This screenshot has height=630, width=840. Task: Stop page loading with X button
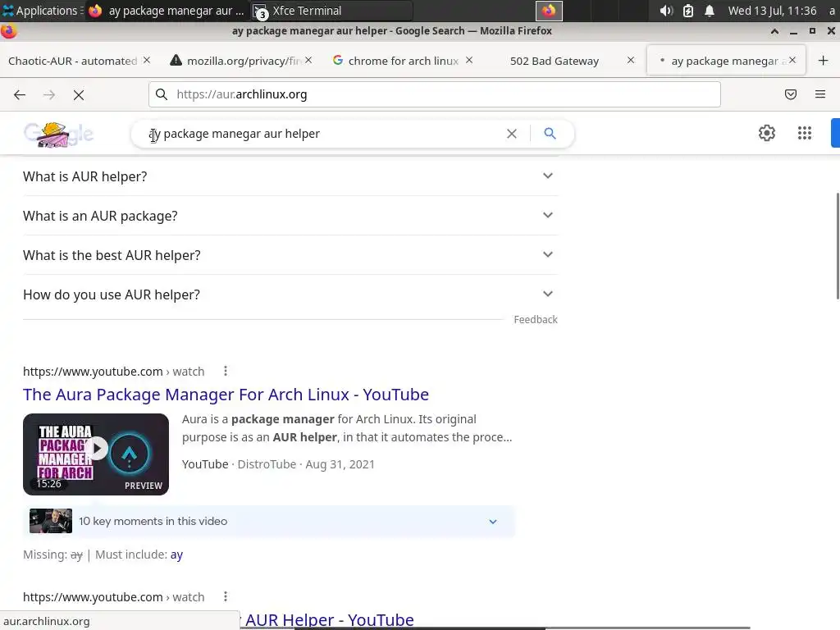click(79, 95)
